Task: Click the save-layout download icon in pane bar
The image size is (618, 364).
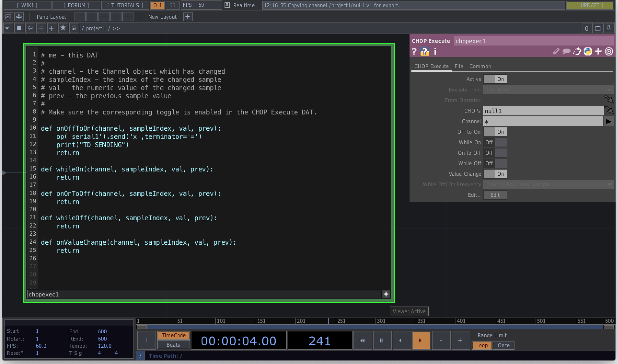Action: pyautogui.click(x=19, y=17)
